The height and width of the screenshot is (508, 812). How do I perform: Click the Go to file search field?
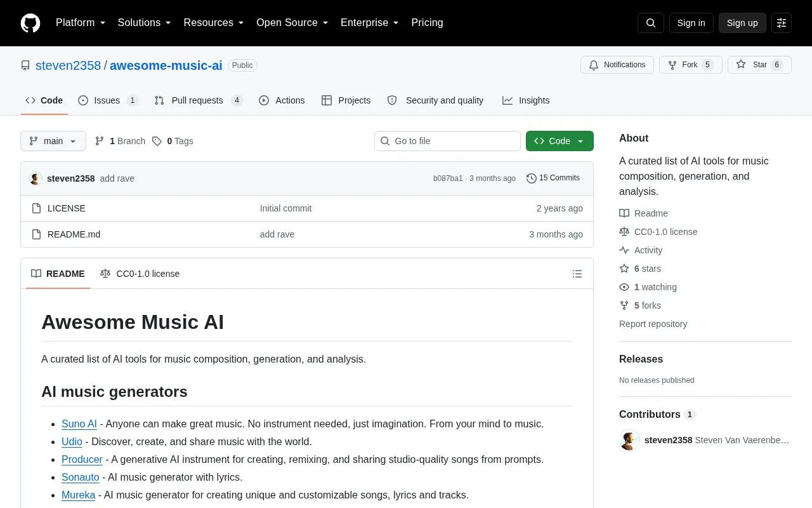[x=447, y=141]
